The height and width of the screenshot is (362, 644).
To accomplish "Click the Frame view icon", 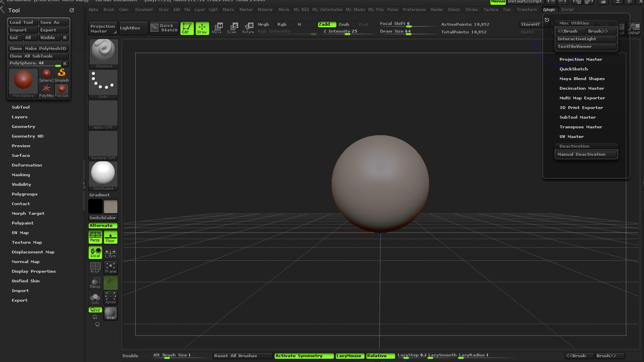I will pyautogui.click(x=111, y=267).
